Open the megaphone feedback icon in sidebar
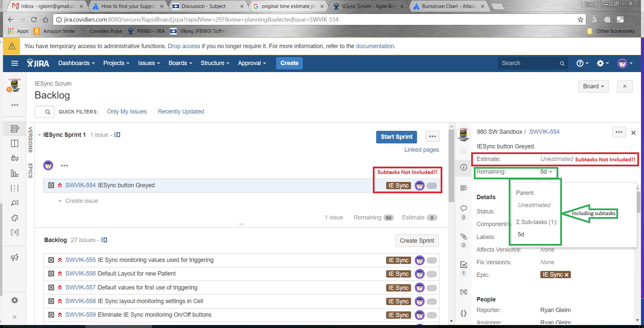Viewport: 644px width, 328px height. [x=15, y=257]
